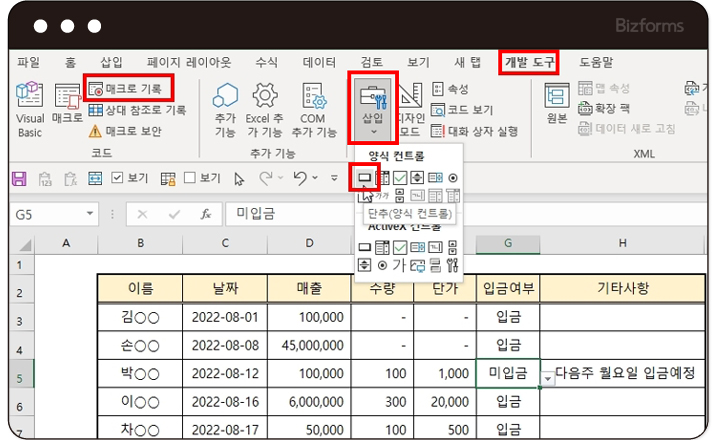715x440 pixels.
Task: Select the form control spin button icon
Action: (417, 178)
